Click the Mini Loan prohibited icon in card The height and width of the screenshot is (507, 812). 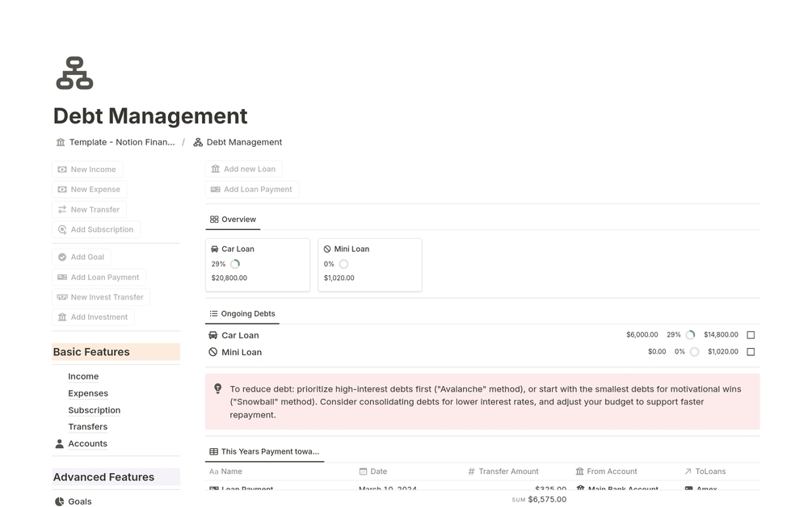tap(327, 249)
